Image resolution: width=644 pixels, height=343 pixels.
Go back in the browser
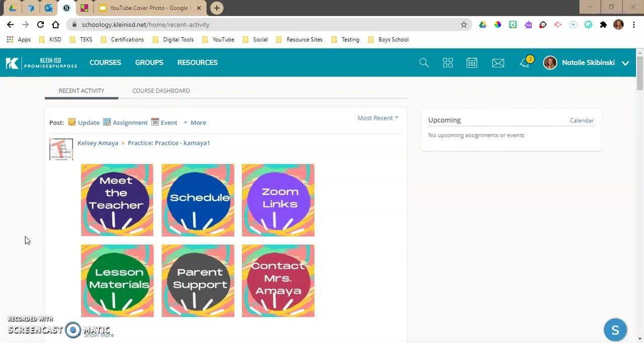(10, 24)
